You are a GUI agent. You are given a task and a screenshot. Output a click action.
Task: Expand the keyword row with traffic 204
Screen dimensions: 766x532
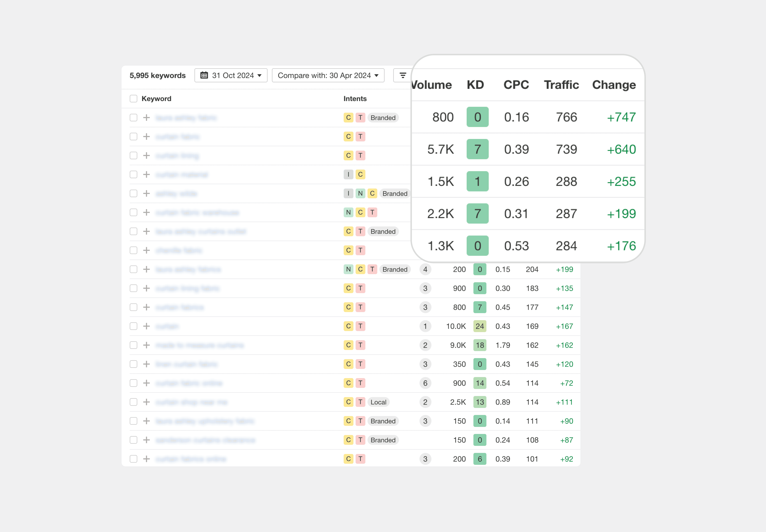(x=146, y=269)
